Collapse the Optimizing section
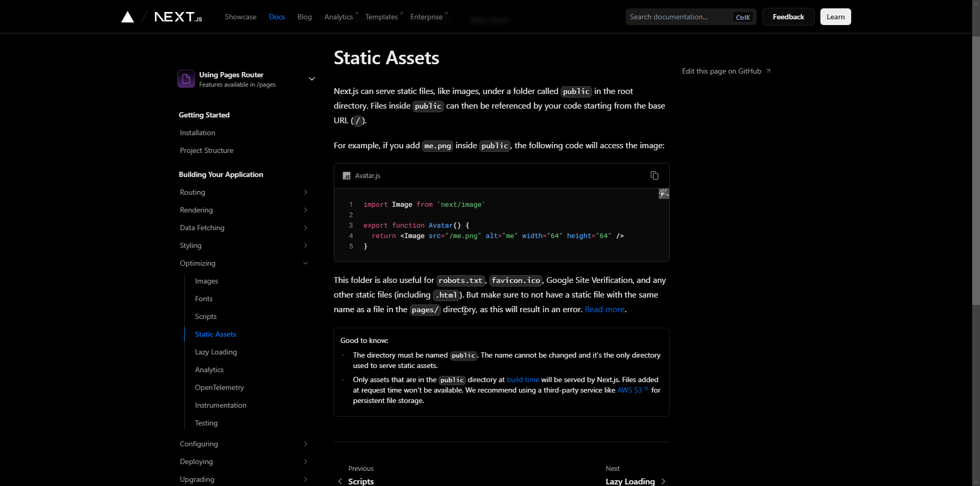Image resolution: width=980 pixels, height=486 pixels. [x=306, y=263]
